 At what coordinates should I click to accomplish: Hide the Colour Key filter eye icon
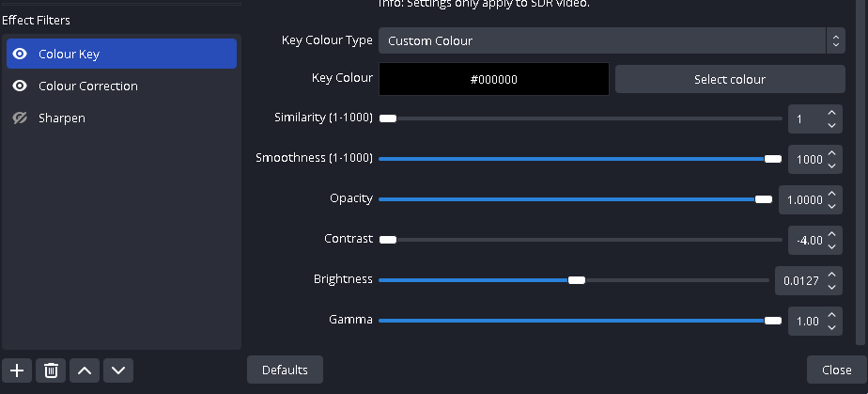[x=20, y=54]
